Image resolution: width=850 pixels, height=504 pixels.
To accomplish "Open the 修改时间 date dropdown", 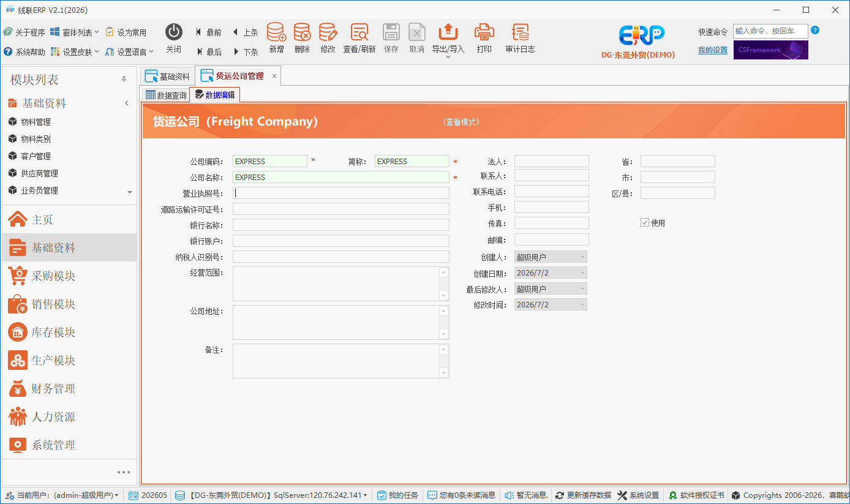I will [582, 305].
